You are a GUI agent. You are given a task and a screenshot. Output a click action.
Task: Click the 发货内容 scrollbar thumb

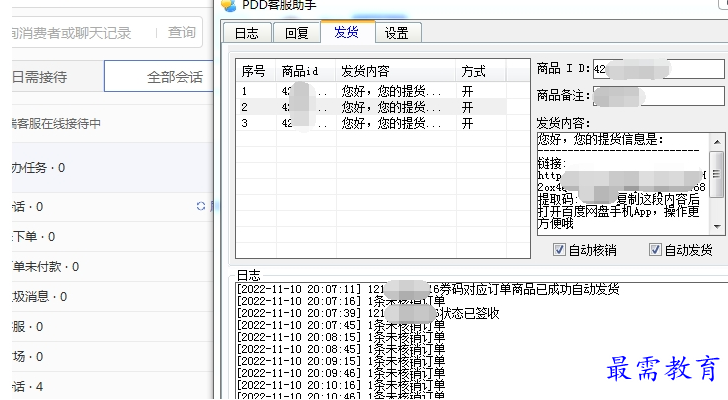pyautogui.click(x=717, y=174)
